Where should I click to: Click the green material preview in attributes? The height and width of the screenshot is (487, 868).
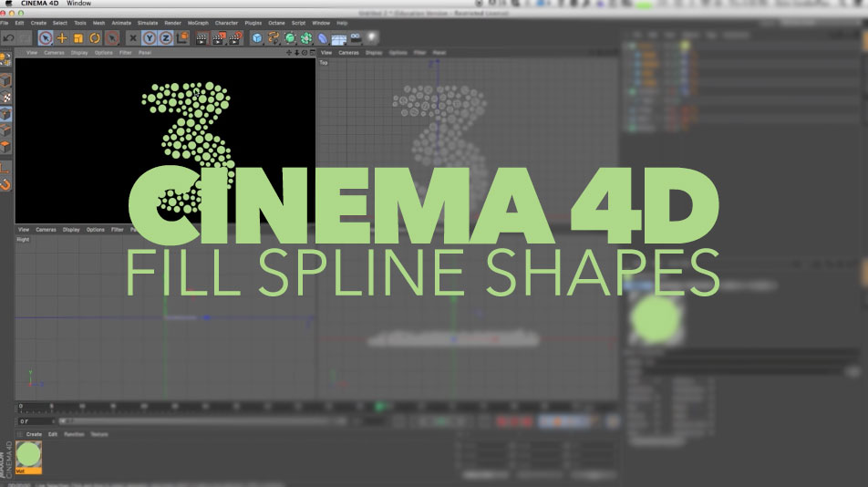pos(656,320)
